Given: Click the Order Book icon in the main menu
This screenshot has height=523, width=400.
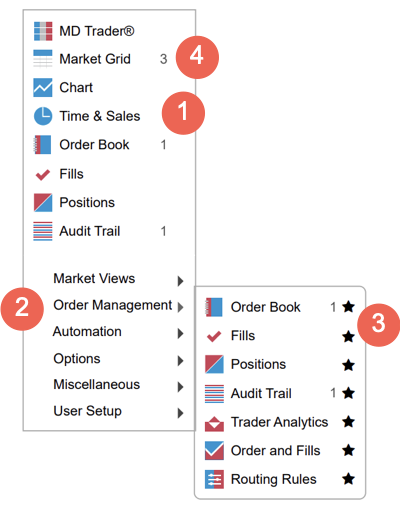Looking at the screenshot, I should 42,145.
